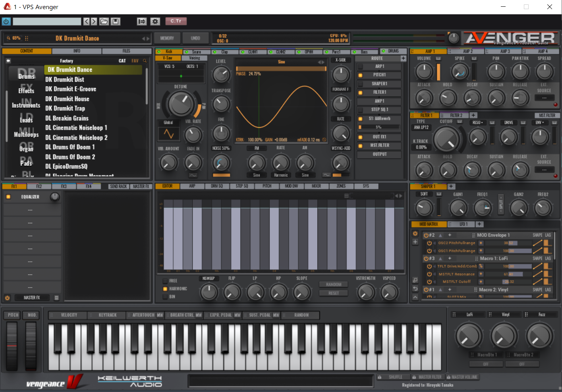Image resolution: width=562 pixels, height=392 pixels.
Task: Enable the SHAPER1 route checkbox
Action: [361, 84]
